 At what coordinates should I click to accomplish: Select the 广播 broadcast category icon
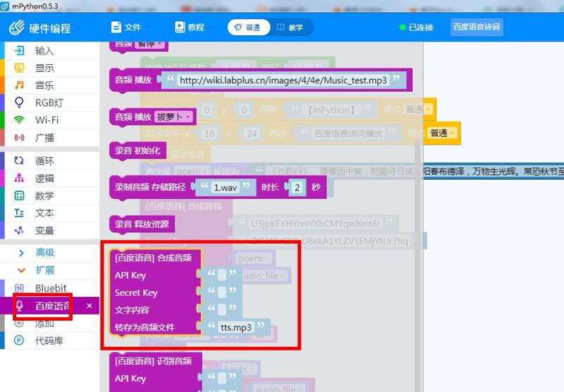(x=20, y=137)
